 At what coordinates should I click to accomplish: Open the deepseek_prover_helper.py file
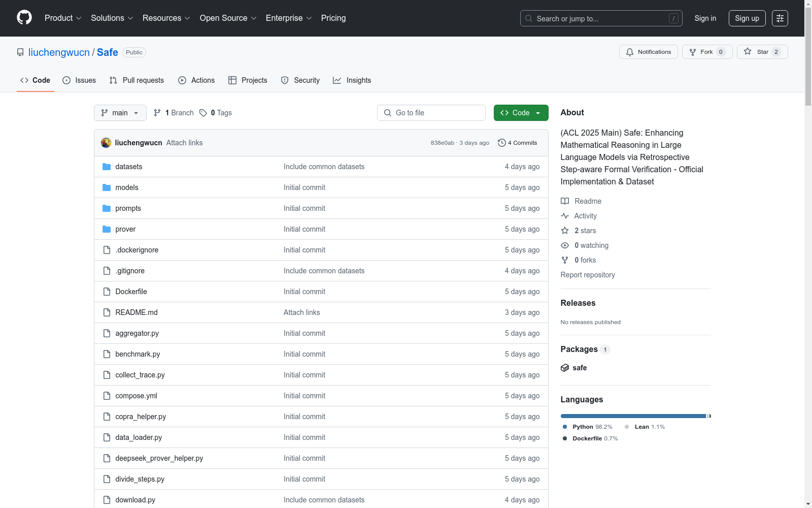click(159, 458)
